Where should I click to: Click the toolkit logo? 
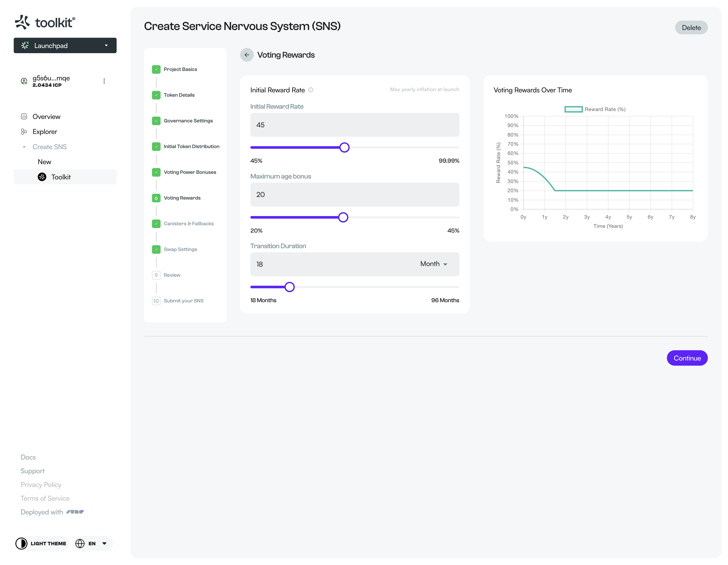click(45, 22)
